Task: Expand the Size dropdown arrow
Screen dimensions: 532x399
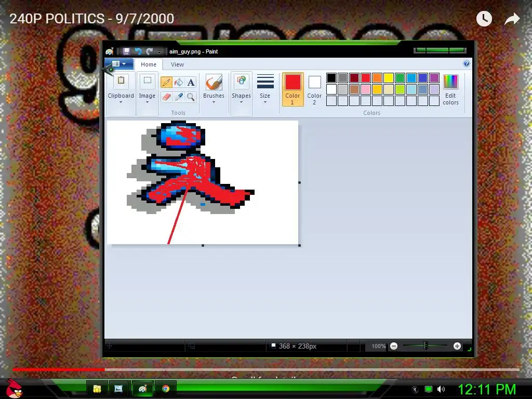Action: pyautogui.click(x=265, y=102)
